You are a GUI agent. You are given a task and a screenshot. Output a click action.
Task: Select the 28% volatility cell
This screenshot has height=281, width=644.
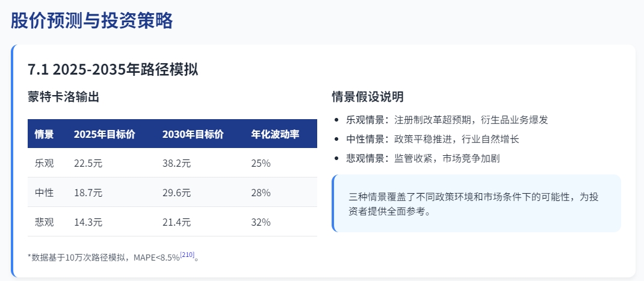pyautogui.click(x=261, y=193)
